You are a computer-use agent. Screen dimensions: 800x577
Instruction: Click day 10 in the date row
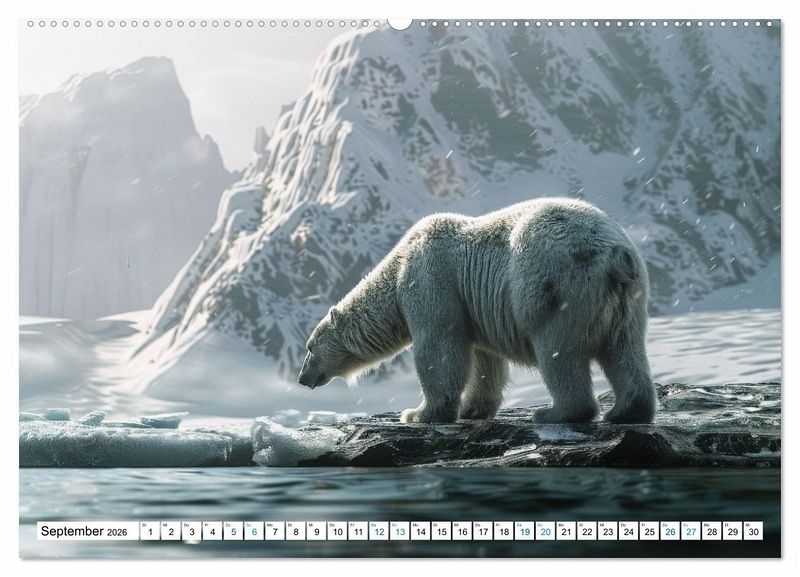337,531
